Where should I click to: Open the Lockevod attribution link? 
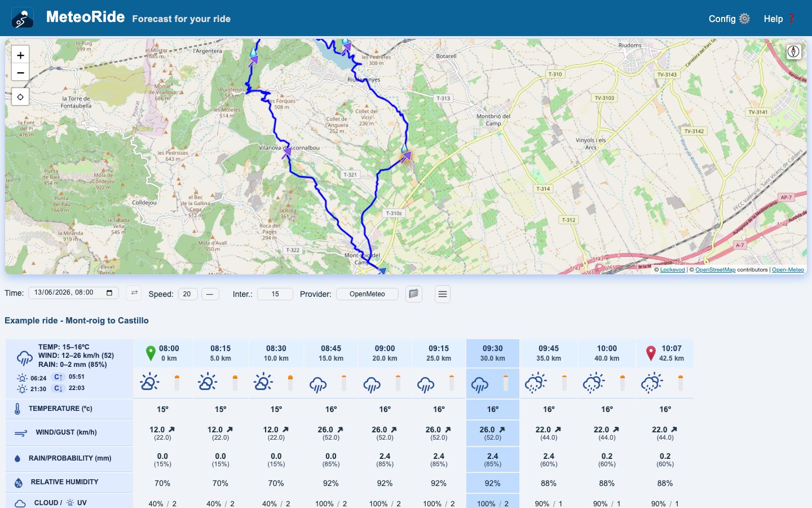click(x=673, y=270)
